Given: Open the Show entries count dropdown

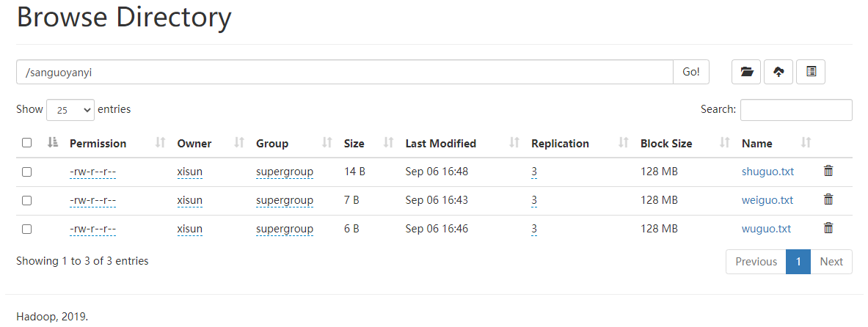Looking at the screenshot, I should (x=70, y=110).
